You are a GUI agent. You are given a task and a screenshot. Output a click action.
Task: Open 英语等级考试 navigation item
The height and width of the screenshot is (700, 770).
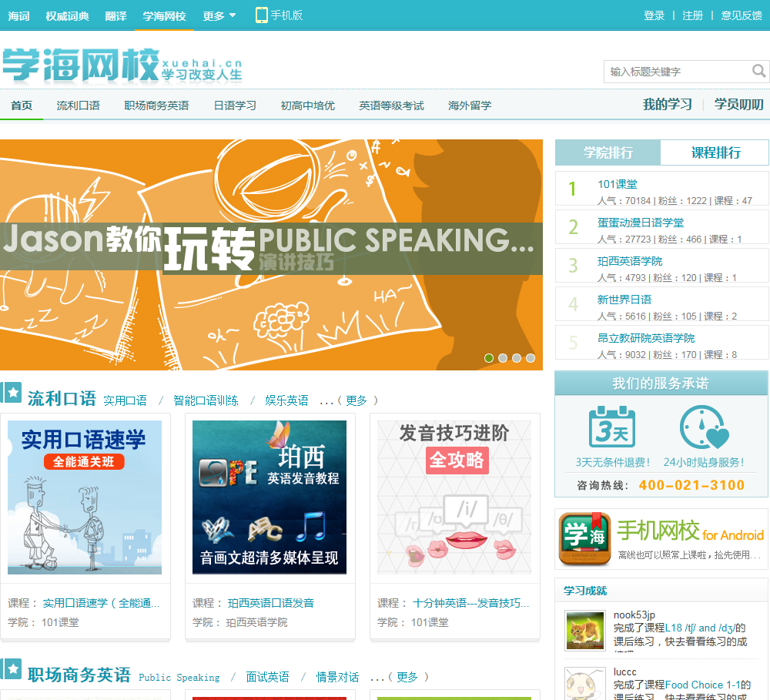pos(391,106)
